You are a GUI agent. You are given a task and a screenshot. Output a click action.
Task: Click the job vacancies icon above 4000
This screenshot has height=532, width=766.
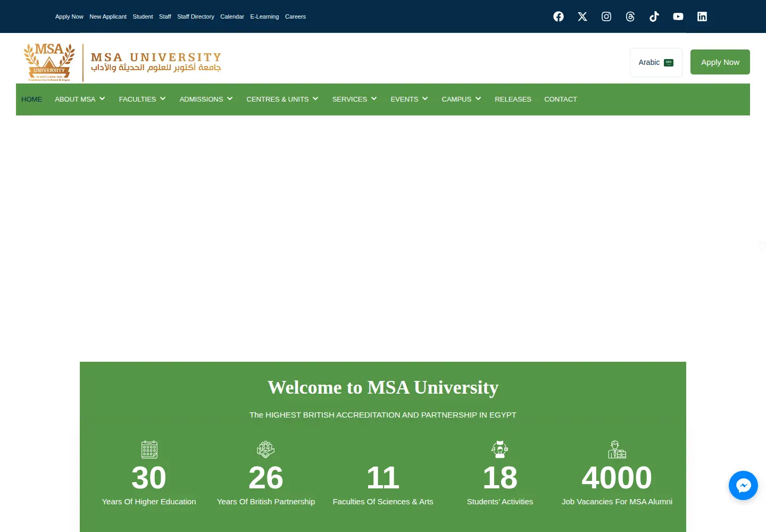617,450
